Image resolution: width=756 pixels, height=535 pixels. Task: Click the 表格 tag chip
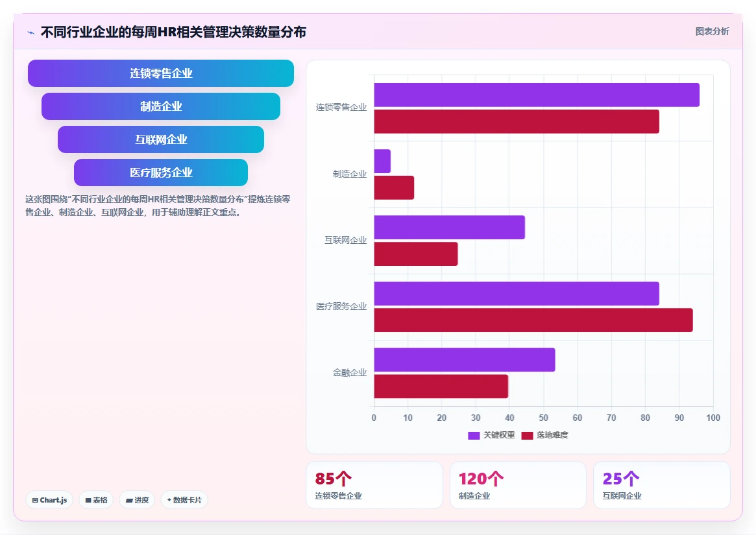96,500
